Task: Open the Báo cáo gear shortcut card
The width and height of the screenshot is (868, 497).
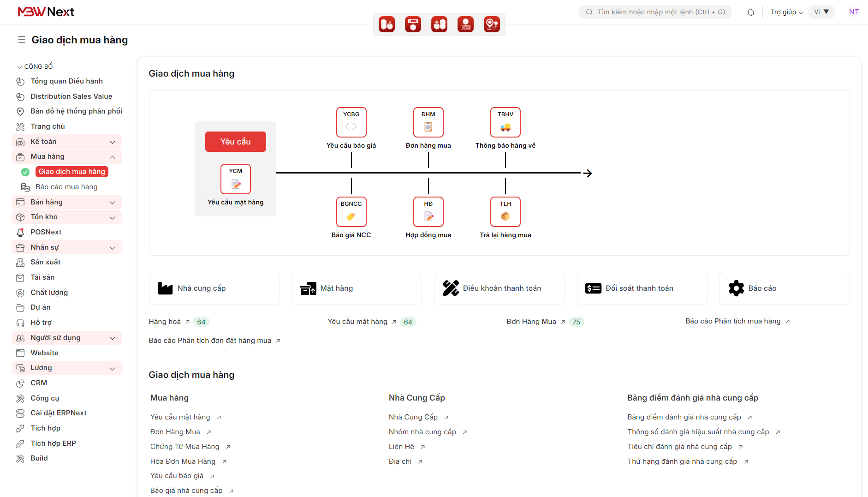Action: pos(785,288)
